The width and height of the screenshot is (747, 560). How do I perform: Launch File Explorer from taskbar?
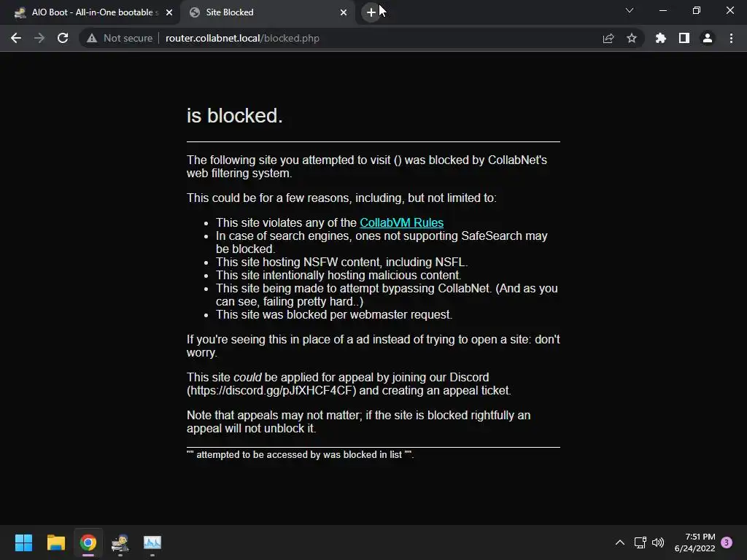click(x=55, y=542)
